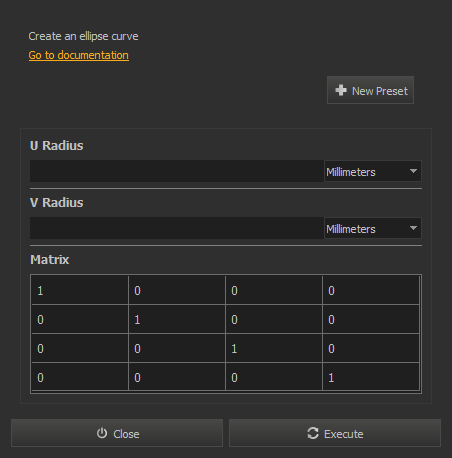Select matrix cell row four column four
Screen dimensions: 452x458
click(371, 377)
